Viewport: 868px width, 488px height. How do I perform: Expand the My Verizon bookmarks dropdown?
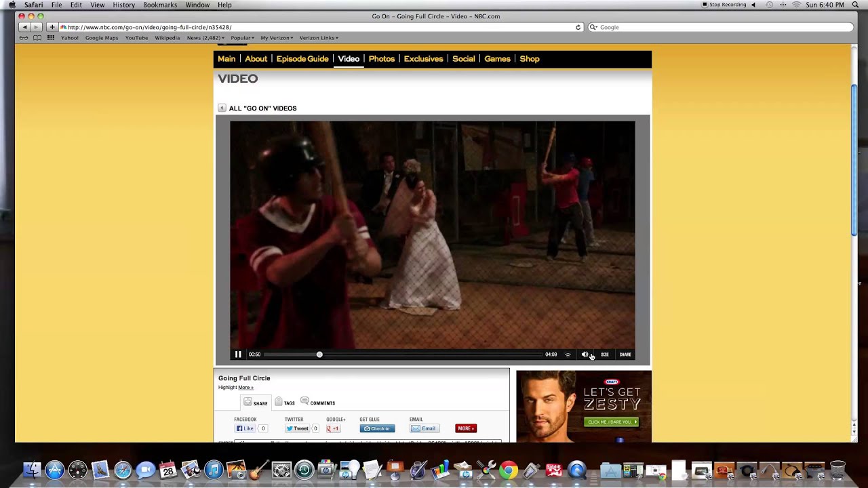click(277, 38)
